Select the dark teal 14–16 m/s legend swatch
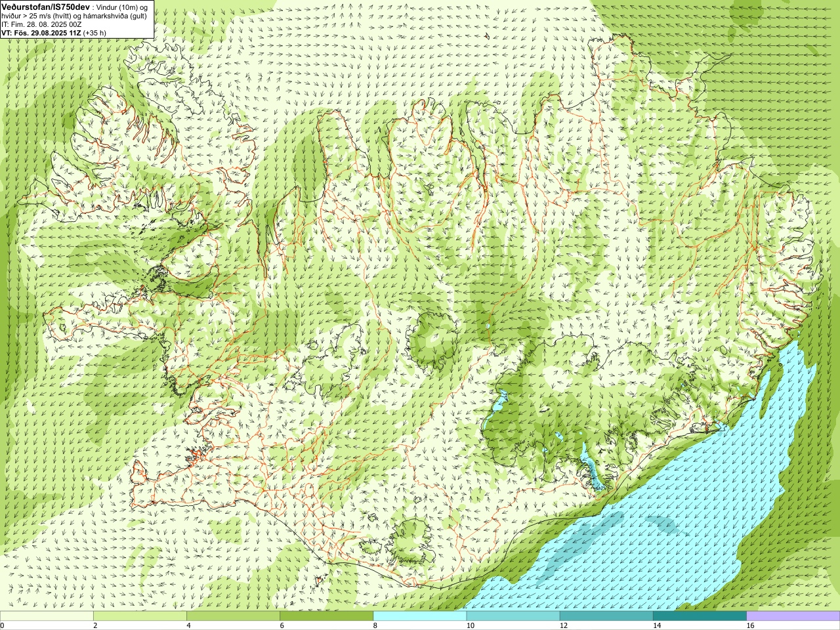 point(700,616)
